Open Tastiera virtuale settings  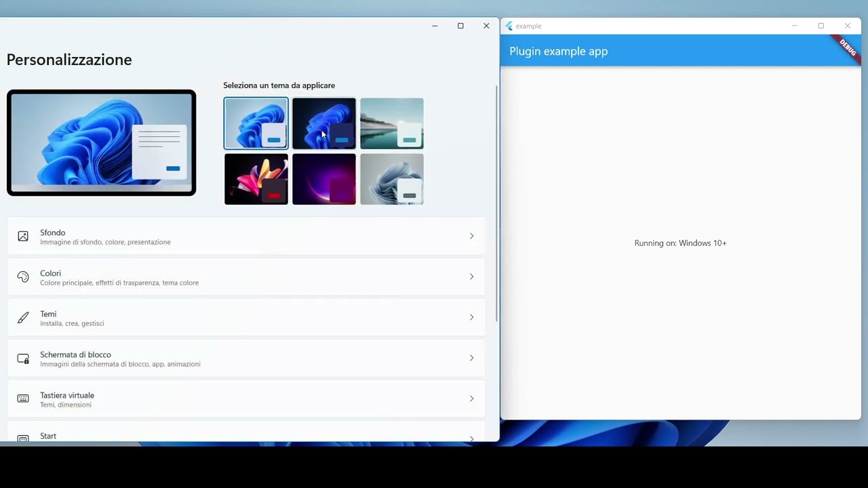click(246, 399)
